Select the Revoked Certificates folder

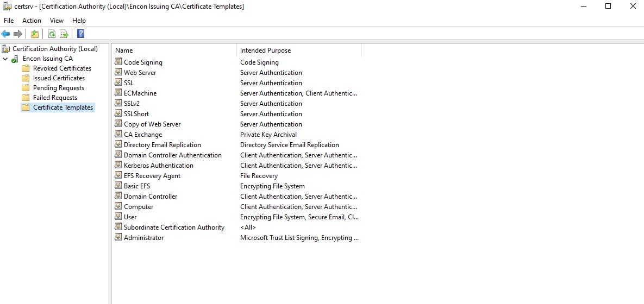[x=62, y=68]
